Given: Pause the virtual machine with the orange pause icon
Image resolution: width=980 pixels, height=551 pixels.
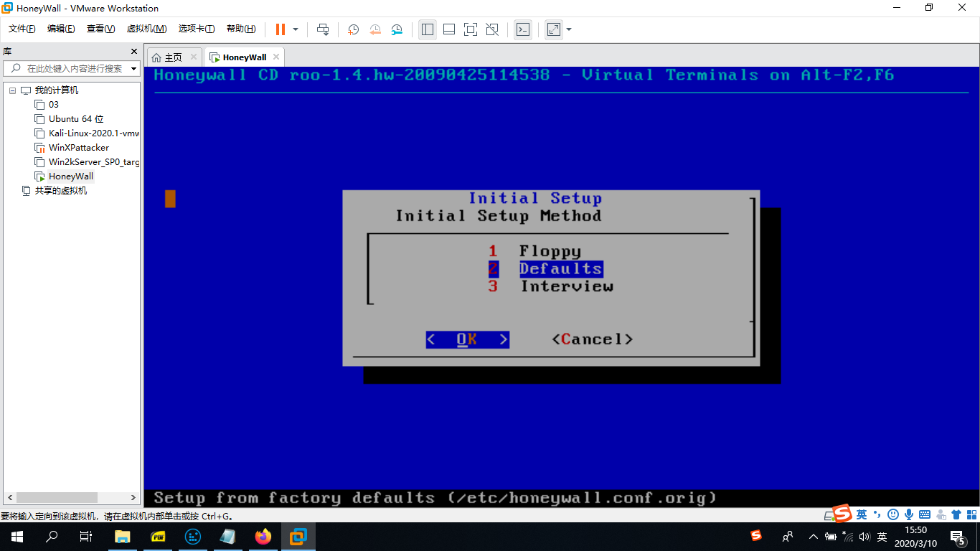Looking at the screenshot, I should point(280,29).
